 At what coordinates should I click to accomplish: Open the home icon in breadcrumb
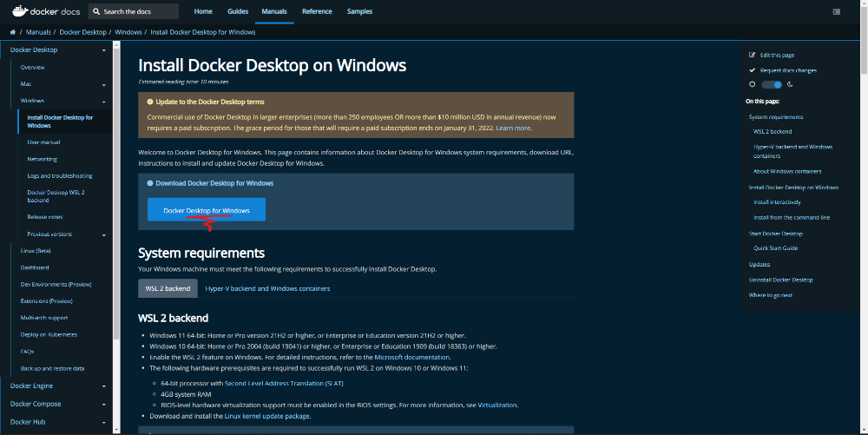click(13, 32)
